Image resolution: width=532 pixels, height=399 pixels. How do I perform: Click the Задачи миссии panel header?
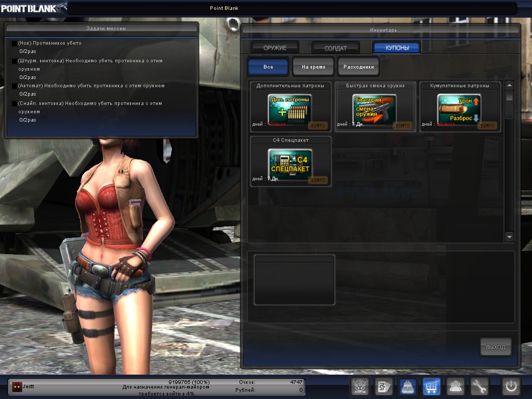tap(101, 29)
